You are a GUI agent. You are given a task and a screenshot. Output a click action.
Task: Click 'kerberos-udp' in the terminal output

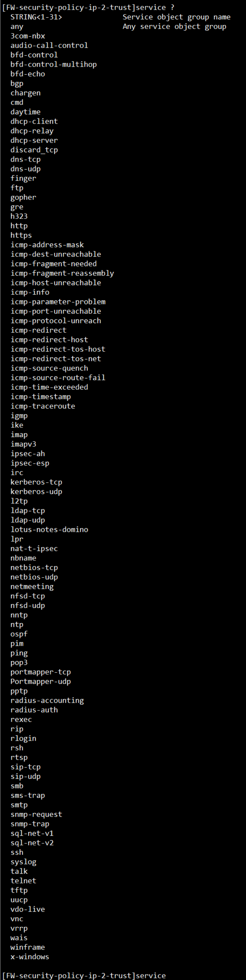36,492
